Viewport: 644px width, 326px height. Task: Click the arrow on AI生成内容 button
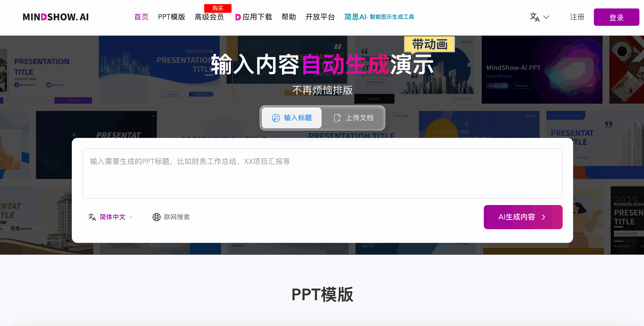coord(544,217)
